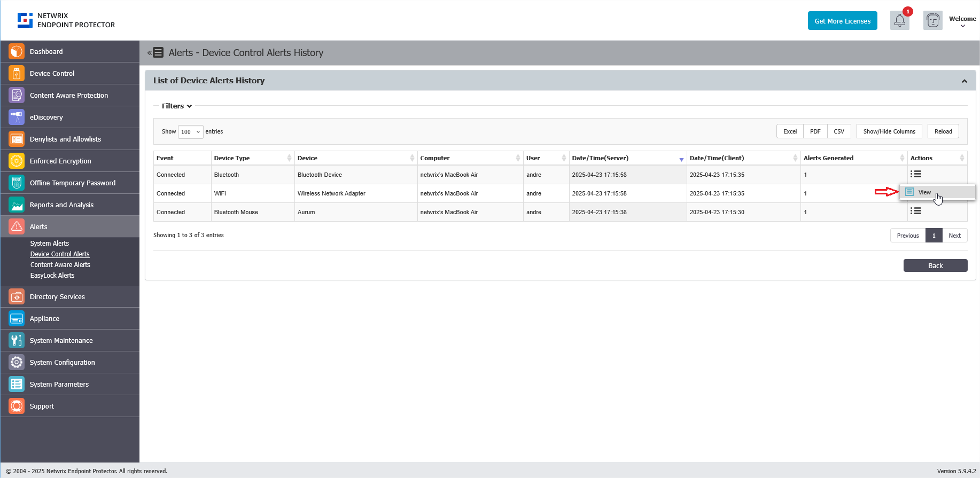This screenshot has height=478, width=980.
Task: Sort by Device column
Action: (355, 158)
